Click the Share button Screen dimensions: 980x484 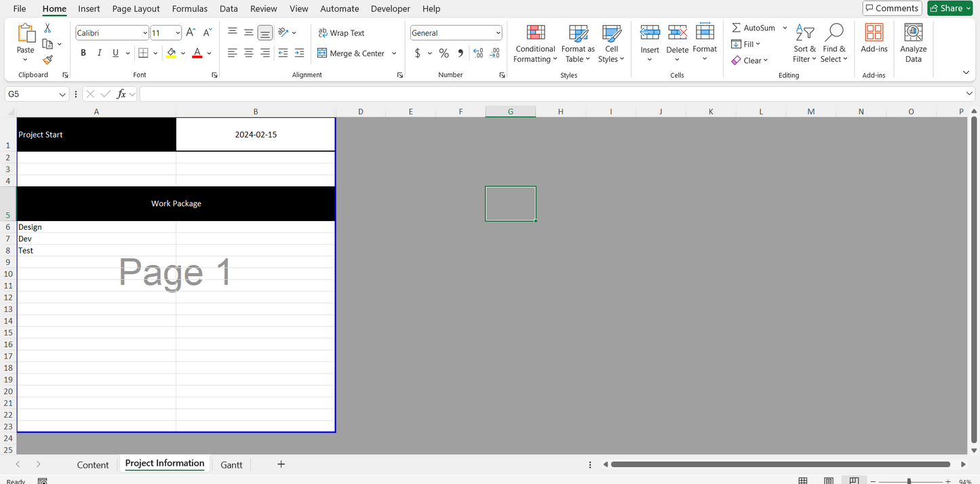pyautogui.click(x=949, y=8)
